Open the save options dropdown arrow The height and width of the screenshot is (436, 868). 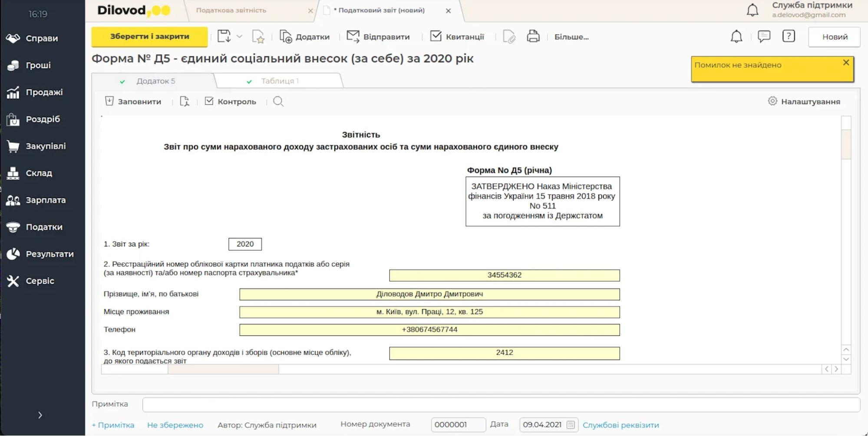click(x=239, y=36)
